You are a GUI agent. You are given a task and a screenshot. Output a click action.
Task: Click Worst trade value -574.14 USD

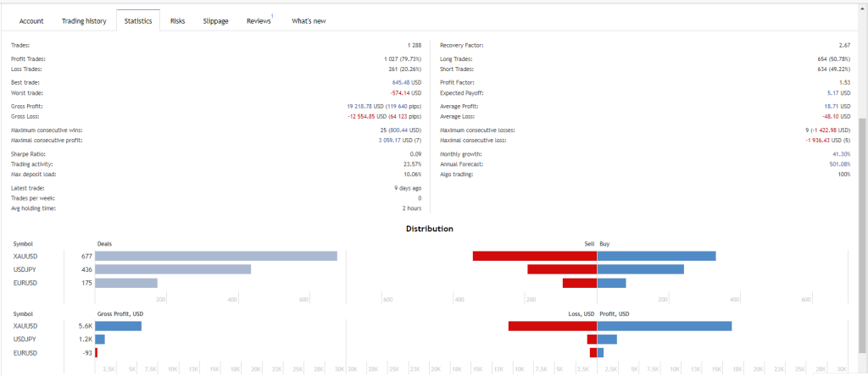point(405,93)
